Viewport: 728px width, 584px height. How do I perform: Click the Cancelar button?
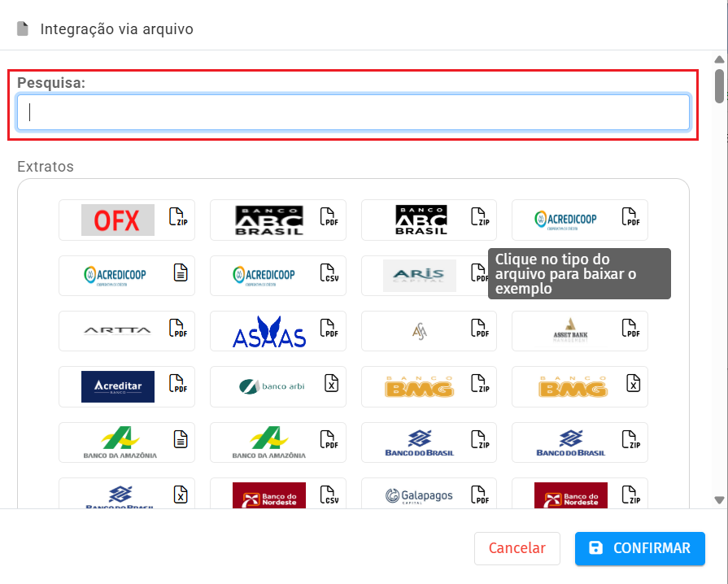click(x=517, y=548)
